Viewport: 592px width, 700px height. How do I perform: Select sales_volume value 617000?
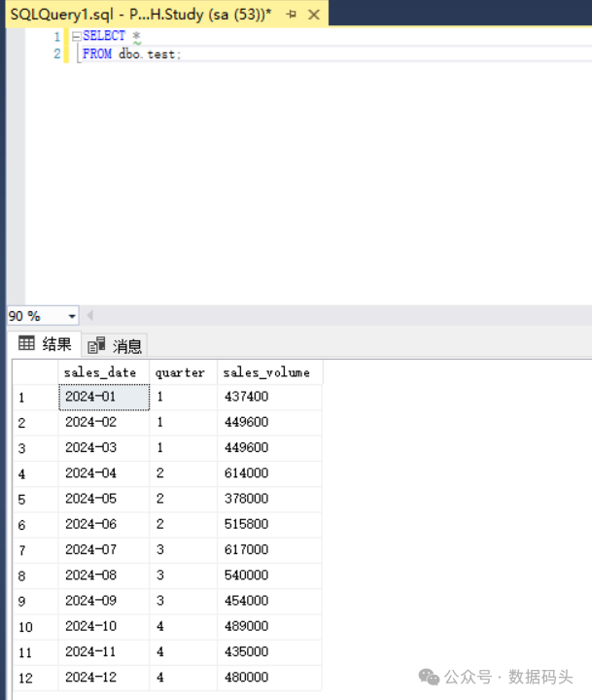point(269,549)
